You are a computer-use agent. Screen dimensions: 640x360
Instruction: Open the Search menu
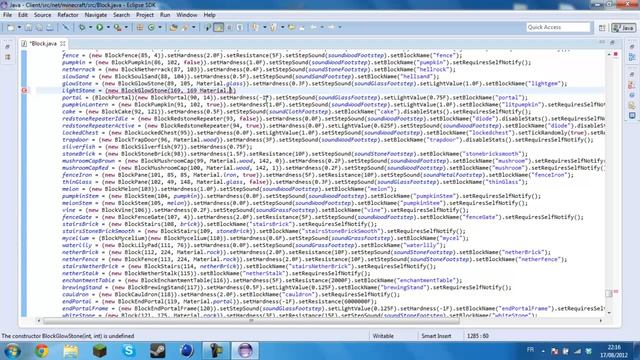[121, 15]
